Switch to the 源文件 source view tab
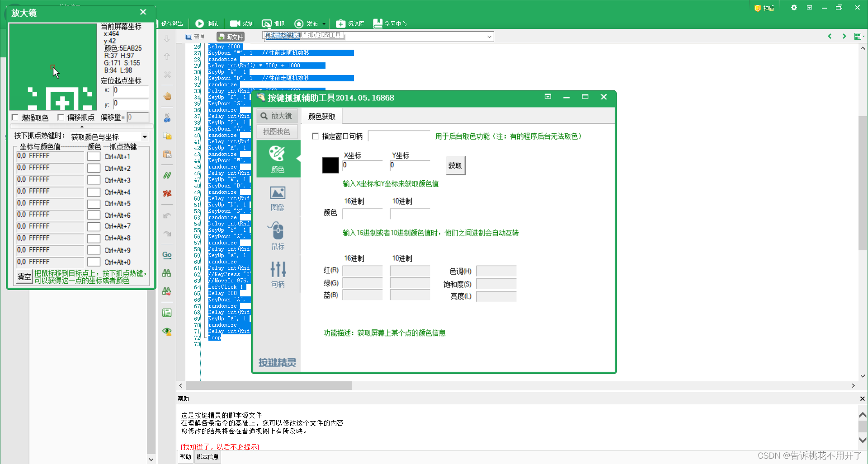The image size is (868, 464). click(x=231, y=37)
